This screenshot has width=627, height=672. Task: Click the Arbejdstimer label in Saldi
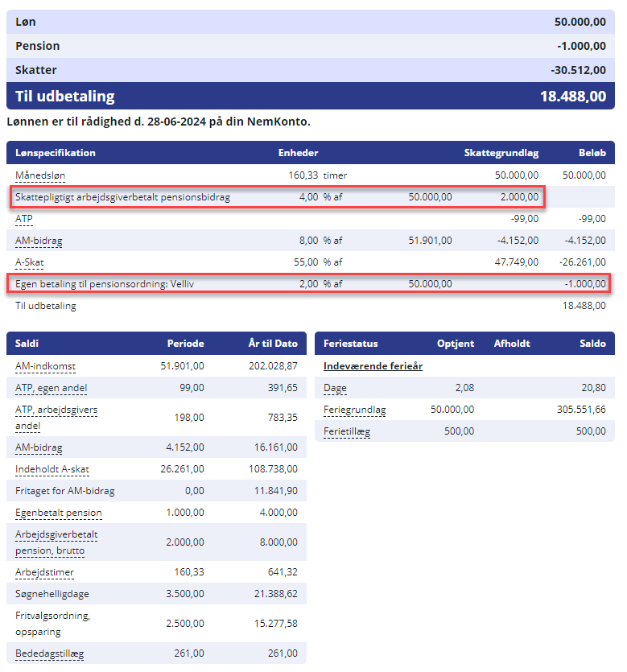[x=44, y=572]
